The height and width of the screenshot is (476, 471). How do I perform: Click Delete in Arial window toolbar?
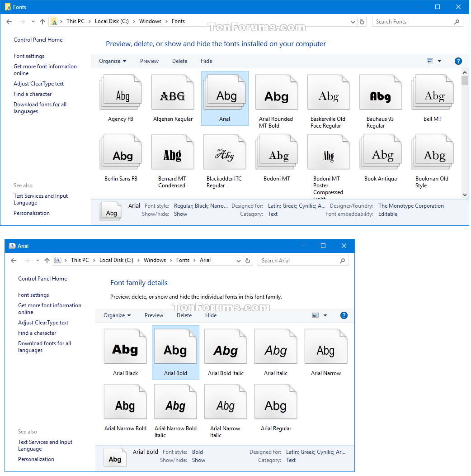184,315
